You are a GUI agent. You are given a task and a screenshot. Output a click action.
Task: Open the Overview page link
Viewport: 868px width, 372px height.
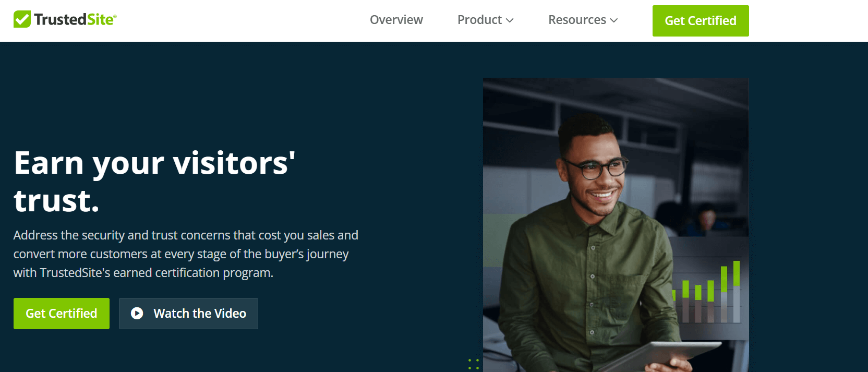coord(396,20)
